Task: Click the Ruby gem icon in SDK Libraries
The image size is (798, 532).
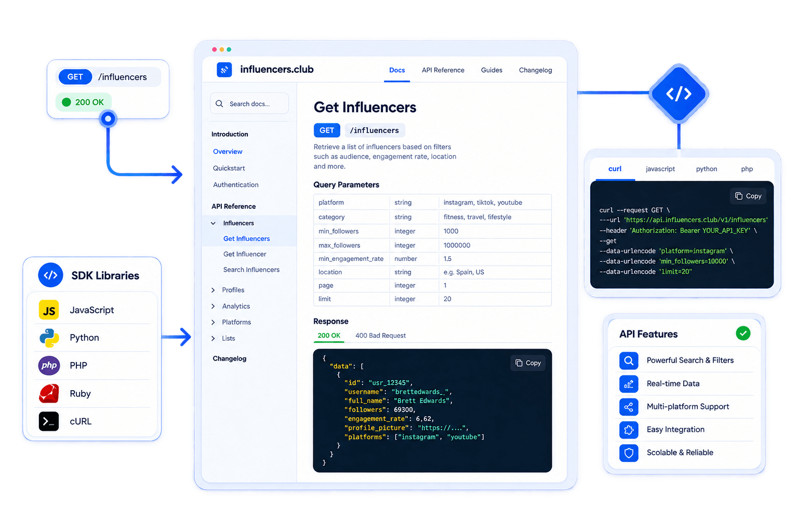Action: [49, 393]
